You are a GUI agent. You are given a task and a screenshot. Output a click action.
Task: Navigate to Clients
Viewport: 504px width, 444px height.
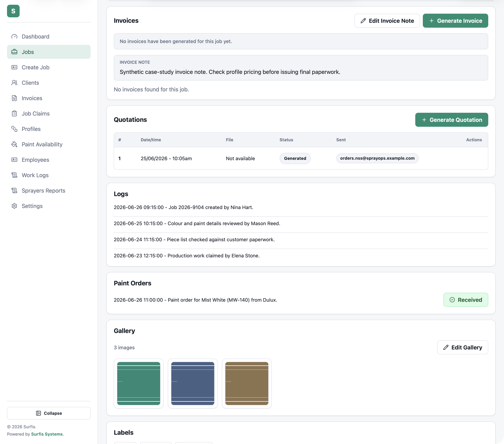tap(49, 83)
